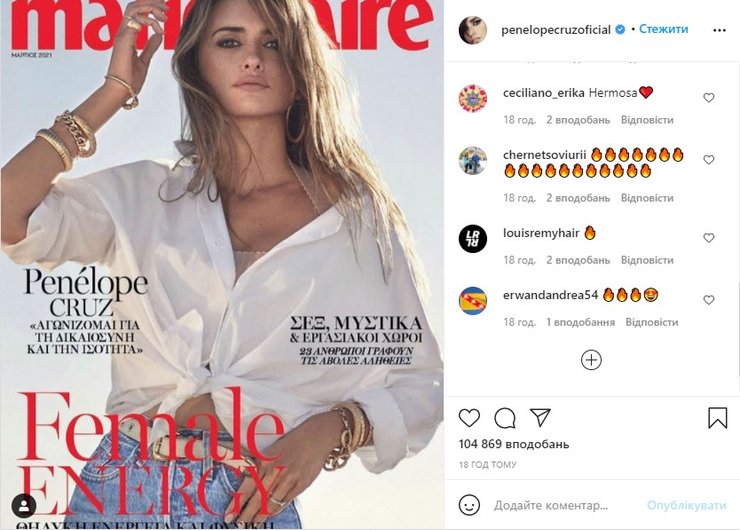The height and width of the screenshot is (530, 740).
Task: Like chernetsoviurii's fire emoji comment
Action: (708, 160)
